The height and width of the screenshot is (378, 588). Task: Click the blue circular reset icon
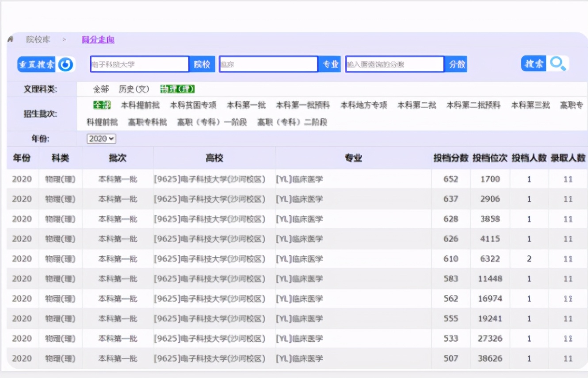click(65, 64)
